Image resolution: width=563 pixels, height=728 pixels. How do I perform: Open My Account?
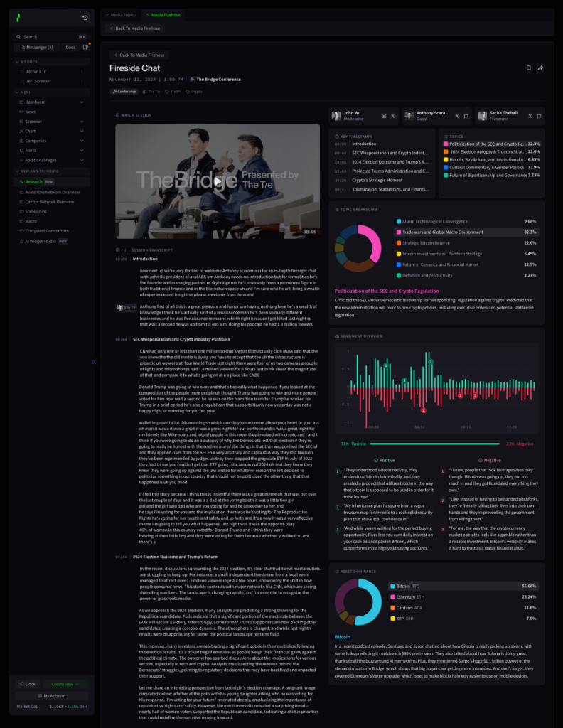(52, 696)
